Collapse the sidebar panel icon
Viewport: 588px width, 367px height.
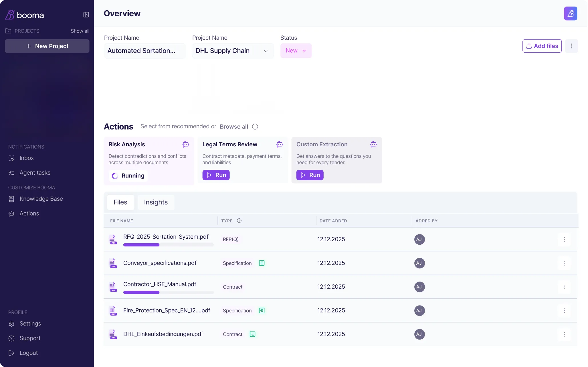86,15
